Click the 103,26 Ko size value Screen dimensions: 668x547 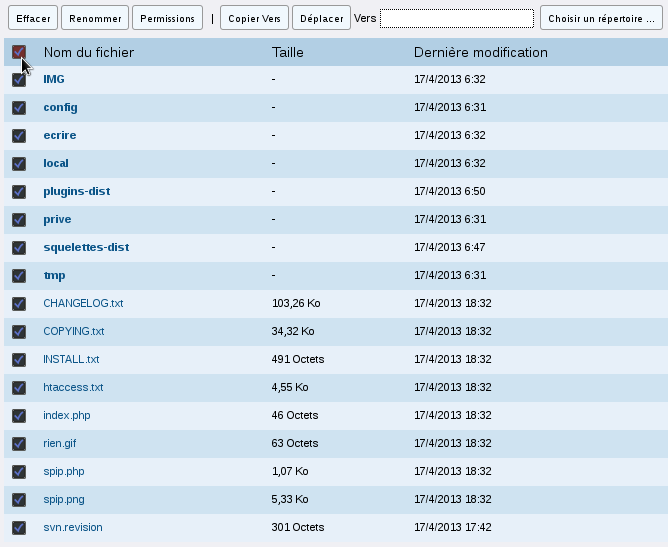(296, 303)
